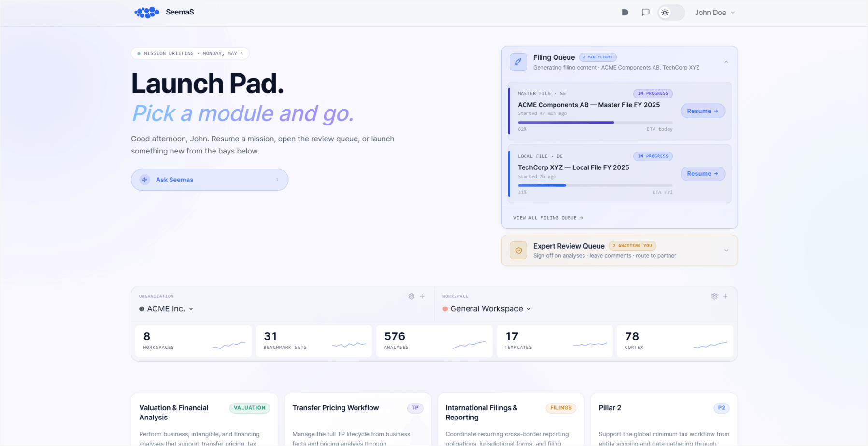
Task: Click the Ask Seemas arrow chevron
Action: [x=277, y=180]
